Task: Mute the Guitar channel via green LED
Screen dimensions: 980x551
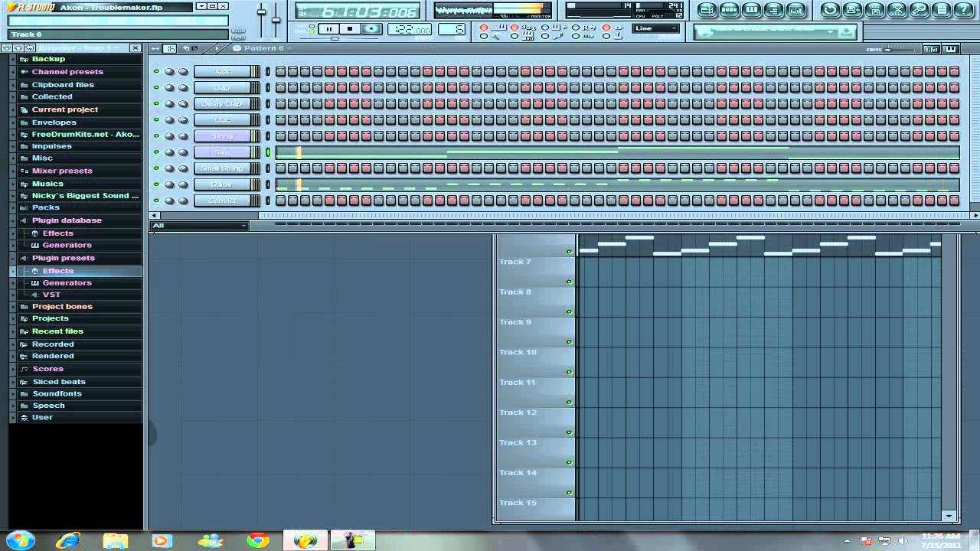Action: [x=156, y=184]
